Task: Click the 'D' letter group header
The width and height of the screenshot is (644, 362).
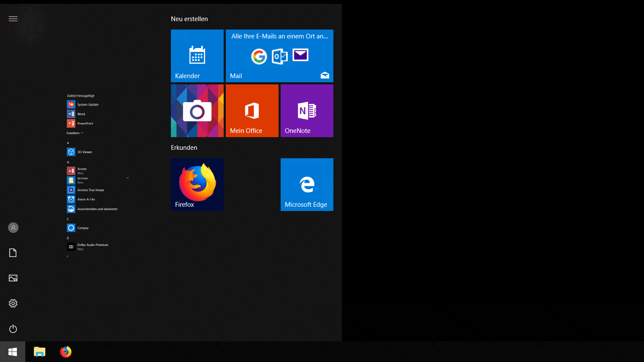Action: click(68, 238)
